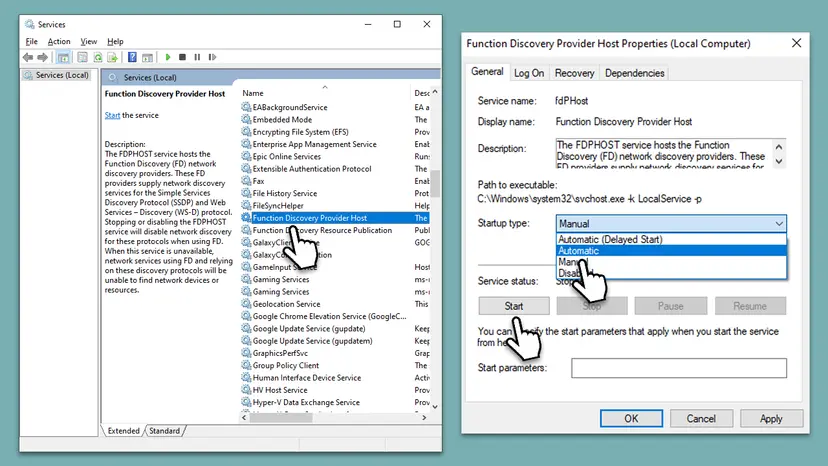Switch to the Dependencies tab
This screenshot has width=828, height=466.
(634, 73)
